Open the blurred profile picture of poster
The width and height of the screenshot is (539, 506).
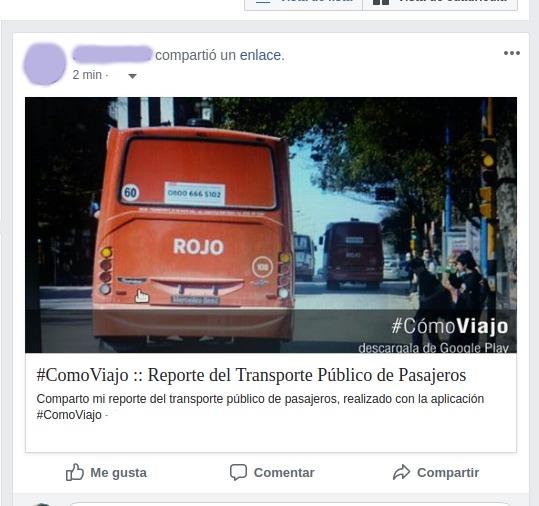click(x=45, y=64)
